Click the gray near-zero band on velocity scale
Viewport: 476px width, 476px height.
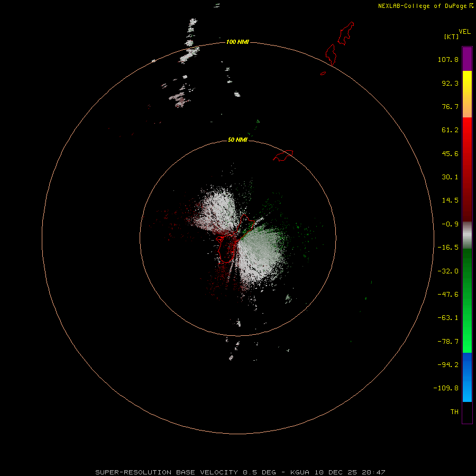click(467, 235)
